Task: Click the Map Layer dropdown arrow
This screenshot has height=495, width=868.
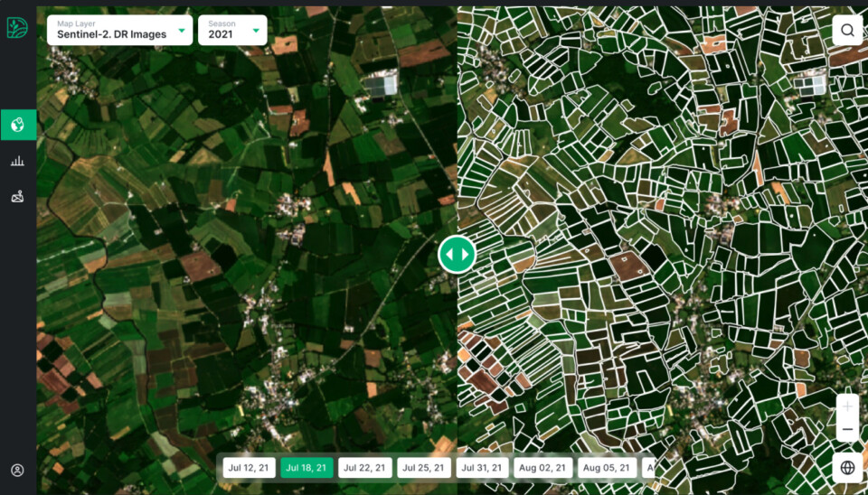Action: (181, 30)
